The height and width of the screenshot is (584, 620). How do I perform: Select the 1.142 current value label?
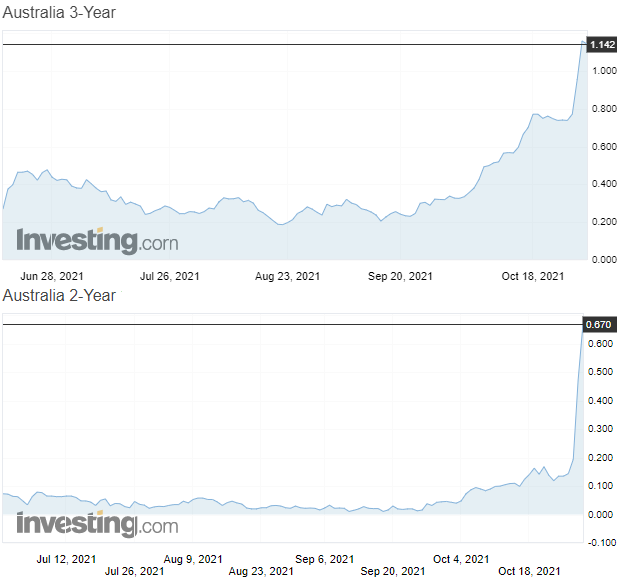[602, 45]
